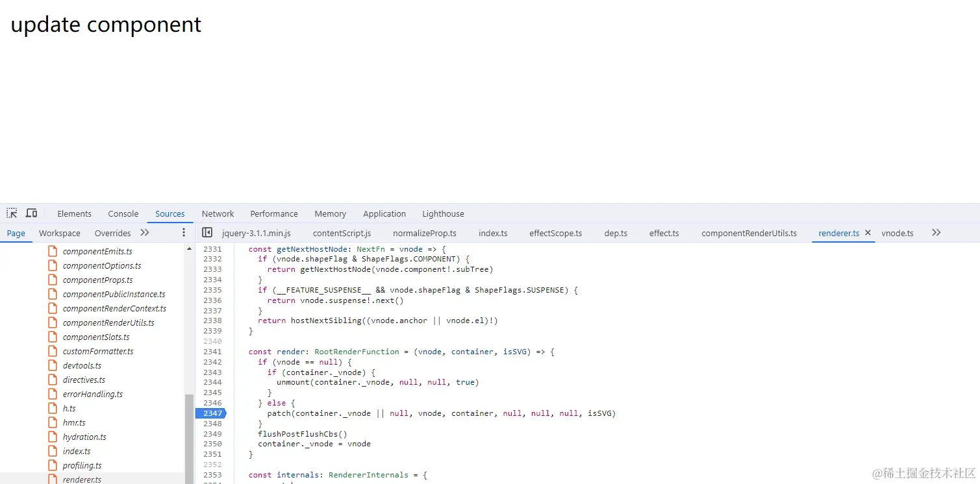Click flushPostFlushCbs() call in code
This screenshot has width=980, height=484.
(x=303, y=434)
